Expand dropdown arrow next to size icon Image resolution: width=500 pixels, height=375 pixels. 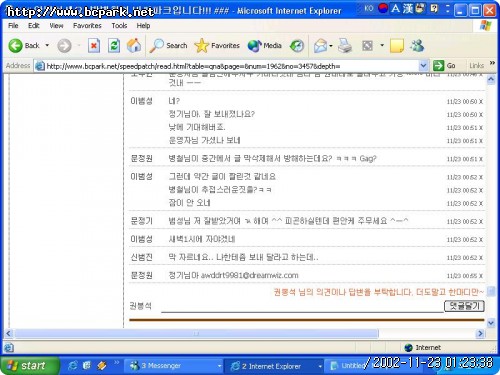coord(382,45)
